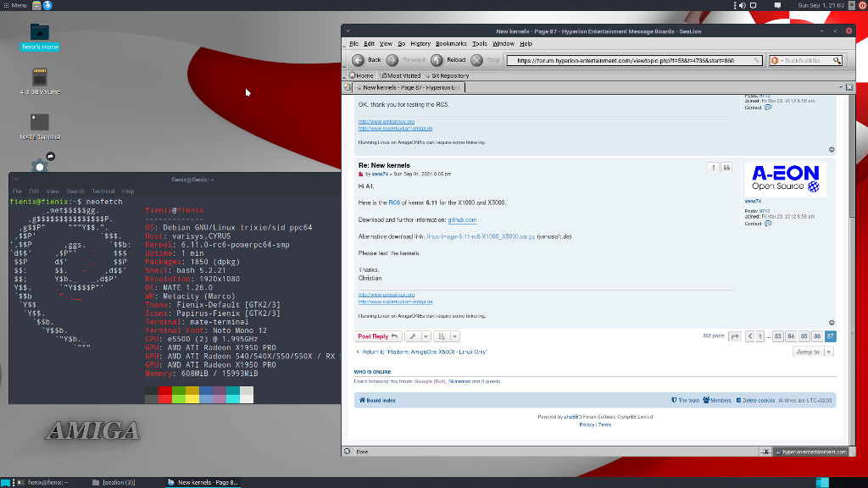Open the sort options dropdown next to topic tools
868x488 pixels.
pyautogui.click(x=446, y=336)
